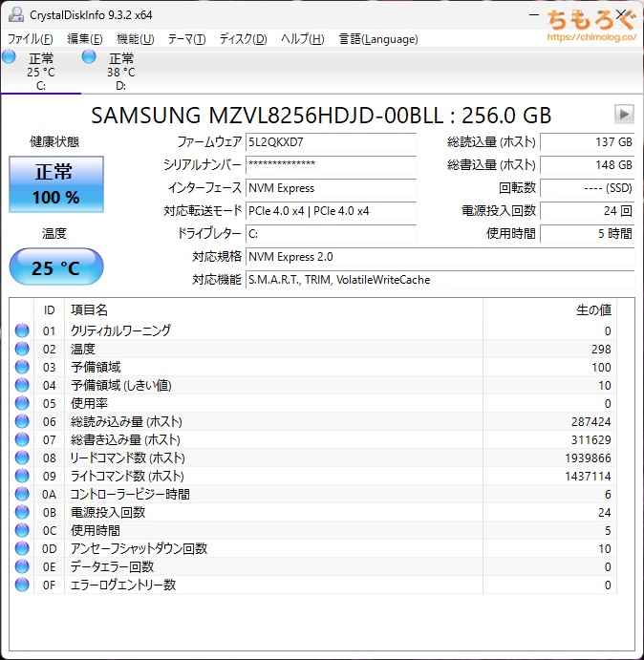Viewport: 644px width, 660px height.
Task: Open the 編集(E) menu
Action: tap(85, 39)
